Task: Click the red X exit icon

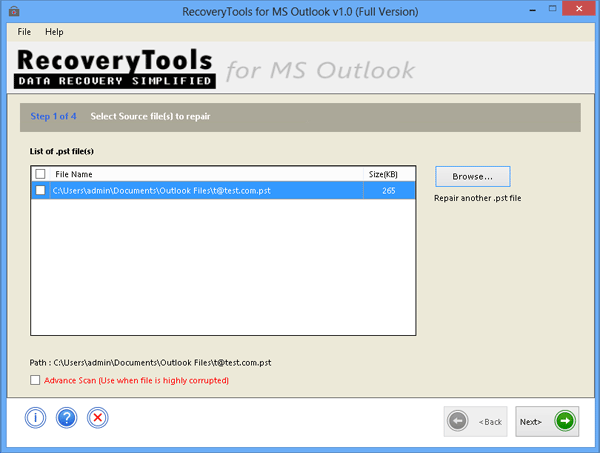Action: coord(98,417)
